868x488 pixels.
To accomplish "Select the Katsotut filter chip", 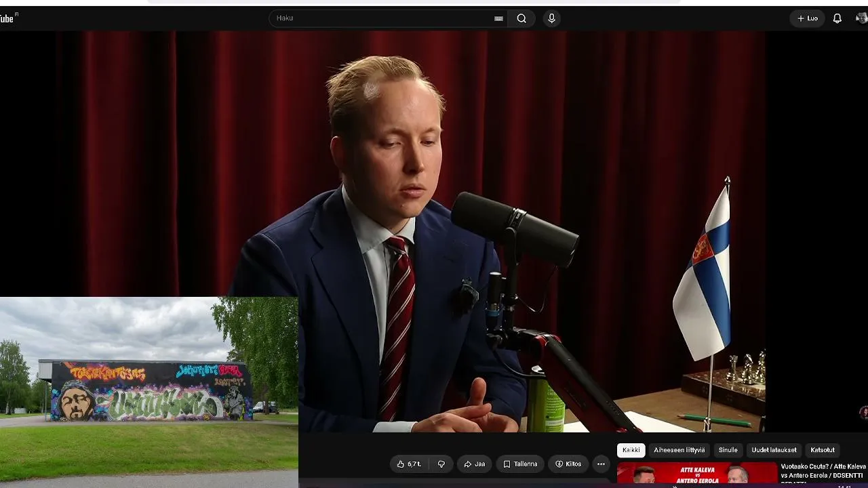I will tap(823, 450).
